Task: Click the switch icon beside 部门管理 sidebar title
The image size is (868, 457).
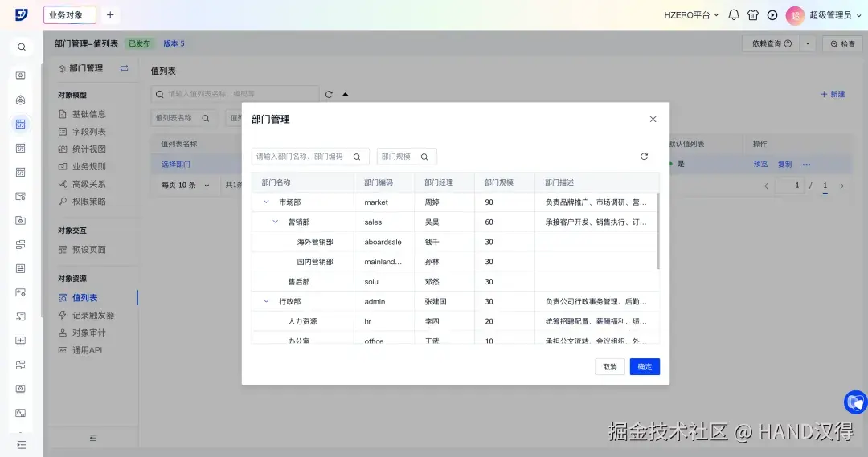Action: (x=124, y=68)
